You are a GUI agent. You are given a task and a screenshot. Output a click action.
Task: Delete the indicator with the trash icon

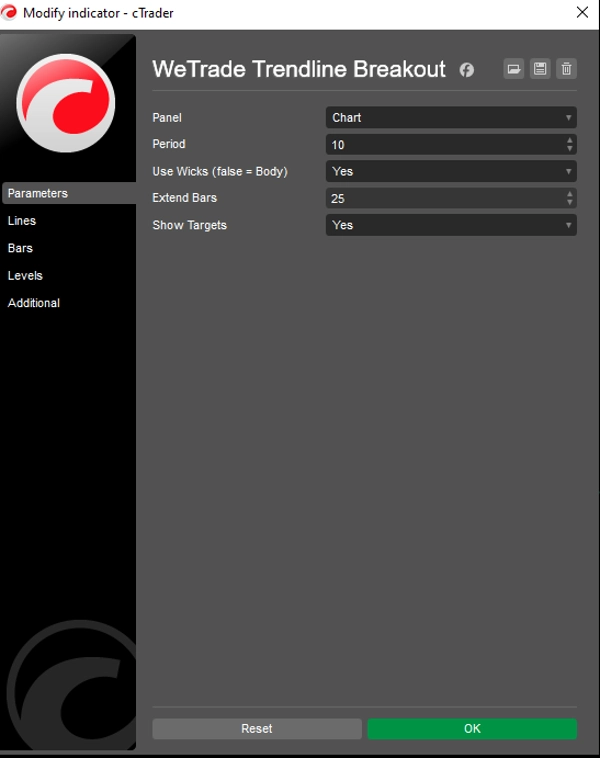[x=566, y=69]
